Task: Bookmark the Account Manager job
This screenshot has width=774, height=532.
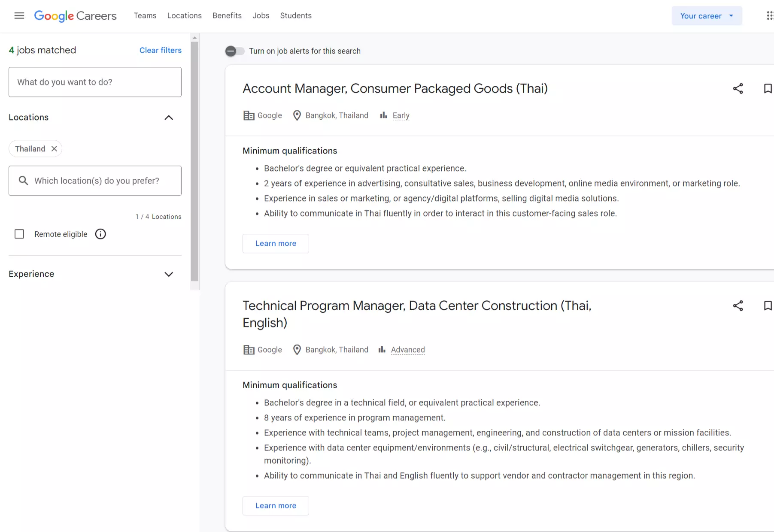Action: point(768,89)
